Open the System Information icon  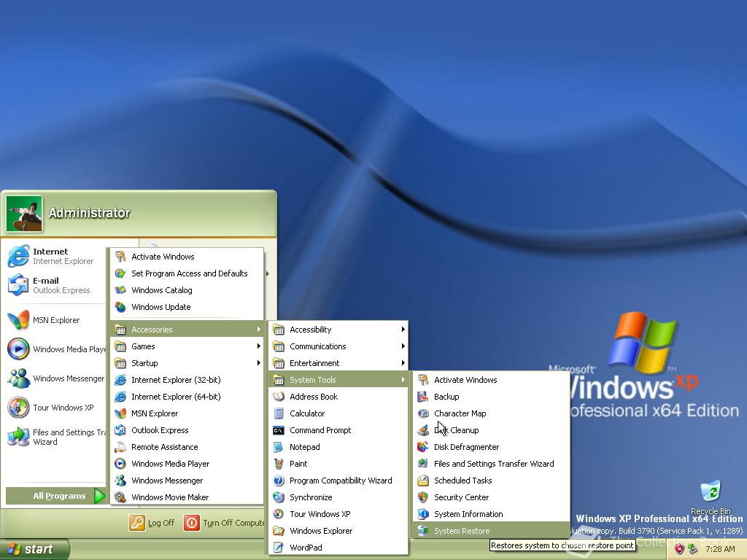422,514
